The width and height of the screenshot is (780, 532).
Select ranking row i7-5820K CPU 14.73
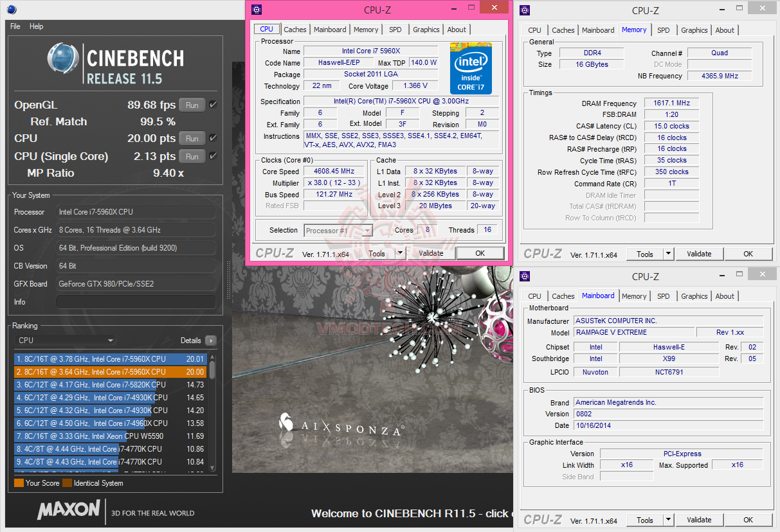pos(111,385)
